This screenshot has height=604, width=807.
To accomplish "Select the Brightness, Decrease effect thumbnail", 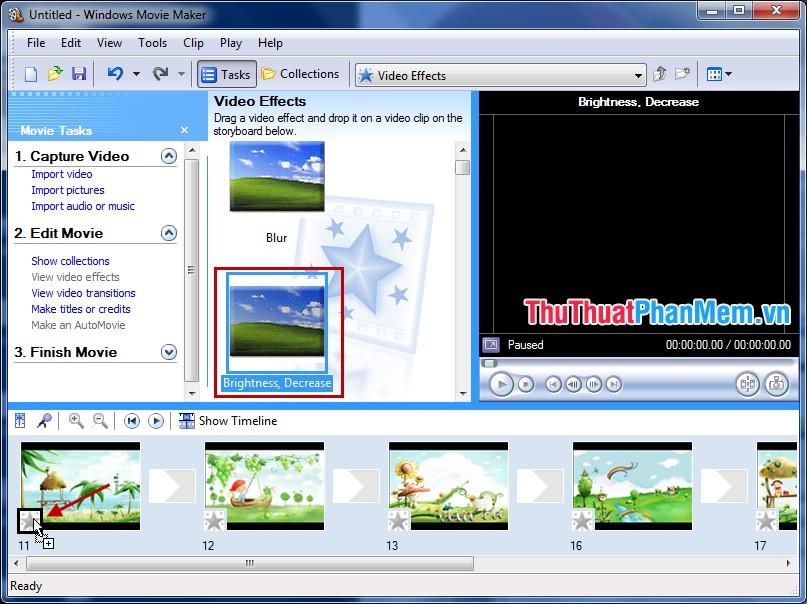I will [x=277, y=320].
